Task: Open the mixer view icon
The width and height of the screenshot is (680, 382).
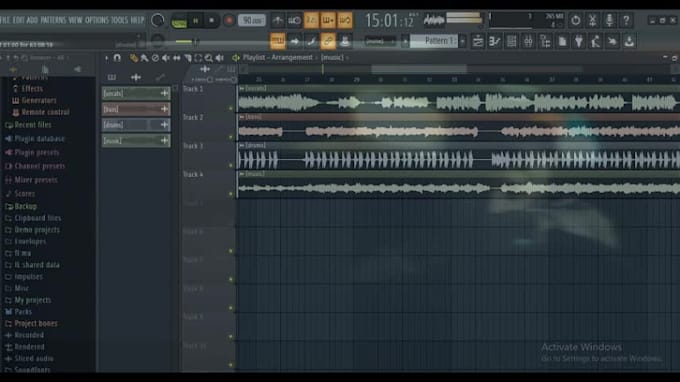Action: pos(528,41)
